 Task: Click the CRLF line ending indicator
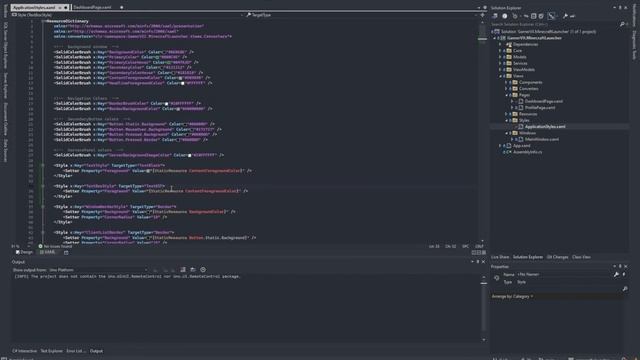(479, 247)
